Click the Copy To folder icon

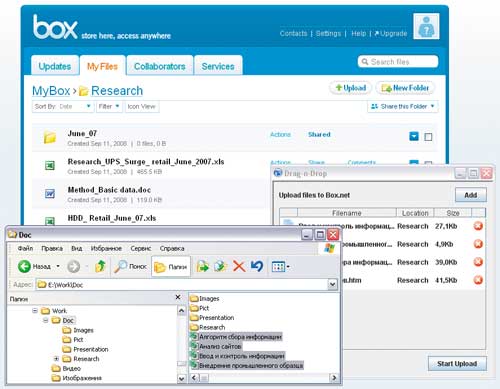(220, 266)
